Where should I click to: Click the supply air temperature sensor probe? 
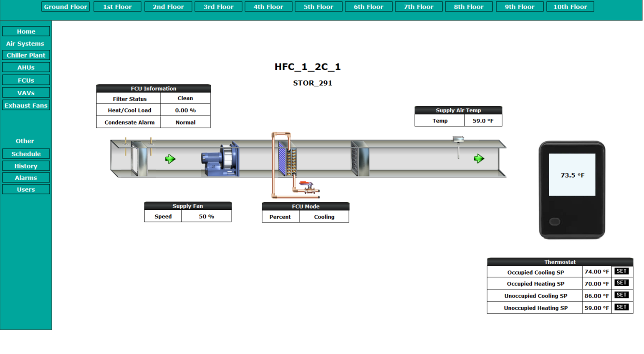click(458, 148)
